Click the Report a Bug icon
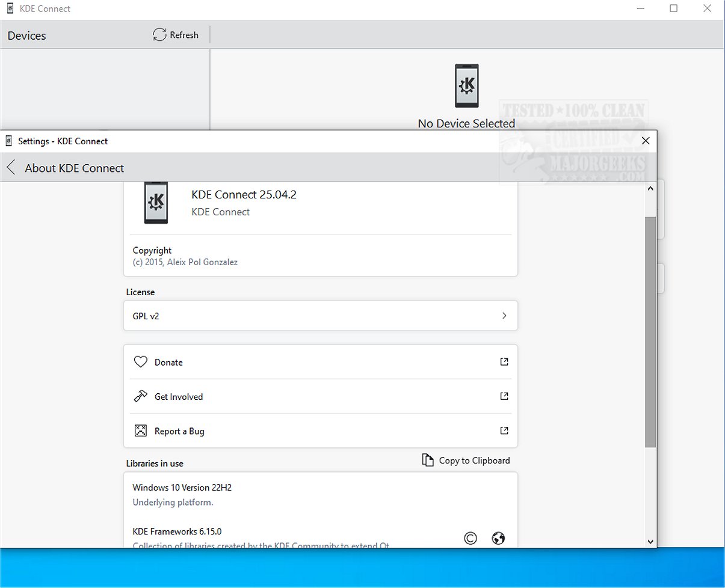Image resolution: width=725 pixels, height=588 pixels. (x=140, y=430)
